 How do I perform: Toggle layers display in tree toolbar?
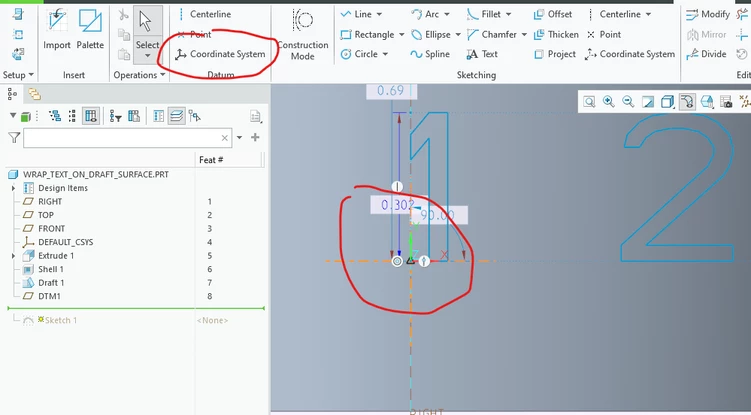pos(176,116)
